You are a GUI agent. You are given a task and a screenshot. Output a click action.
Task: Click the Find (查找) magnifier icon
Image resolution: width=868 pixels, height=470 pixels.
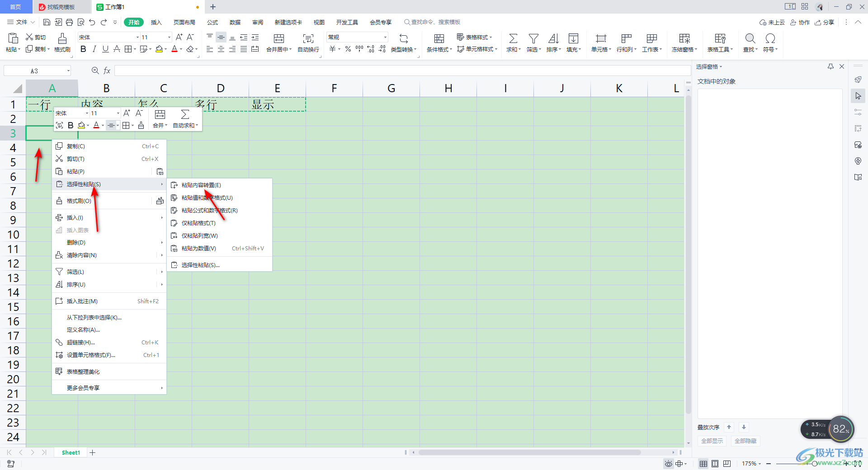(750, 38)
